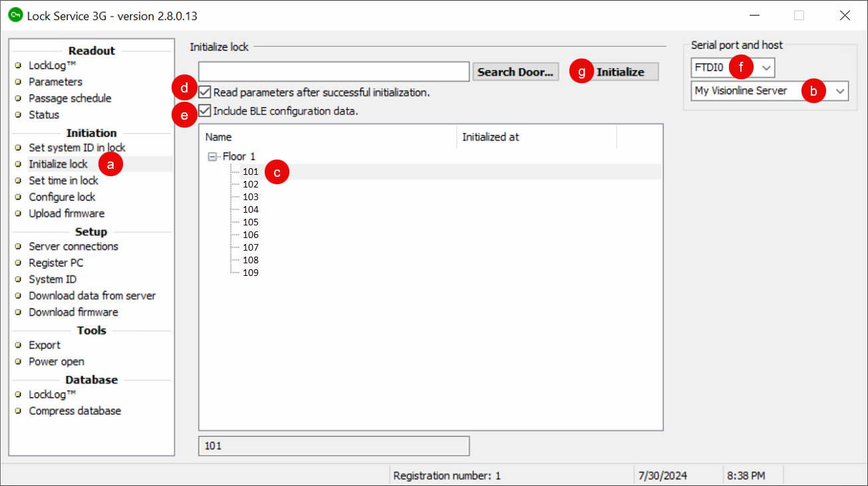868x486 pixels.
Task: Open Configure lock in the sidebar
Action: (x=62, y=197)
